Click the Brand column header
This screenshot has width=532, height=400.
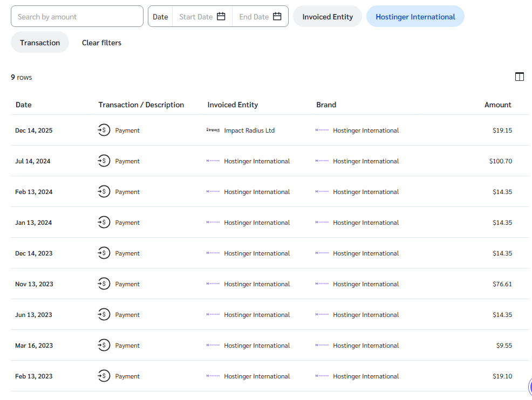click(x=326, y=105)
